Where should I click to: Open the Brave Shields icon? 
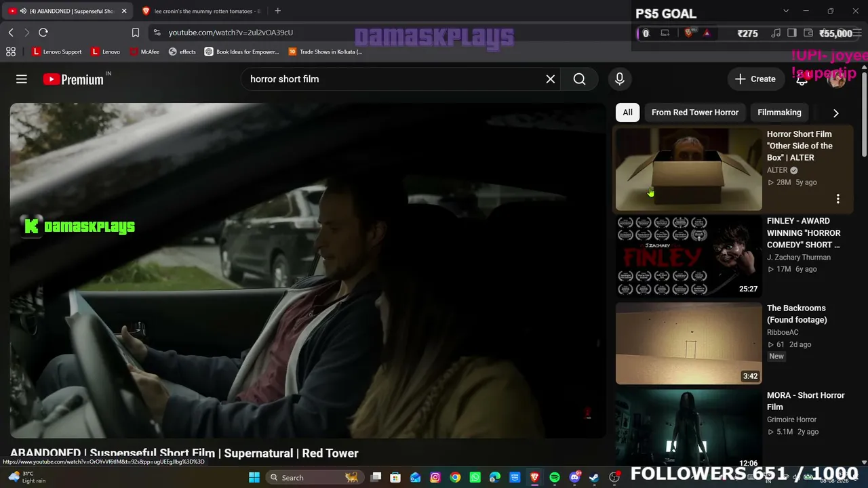pos(689,33)
